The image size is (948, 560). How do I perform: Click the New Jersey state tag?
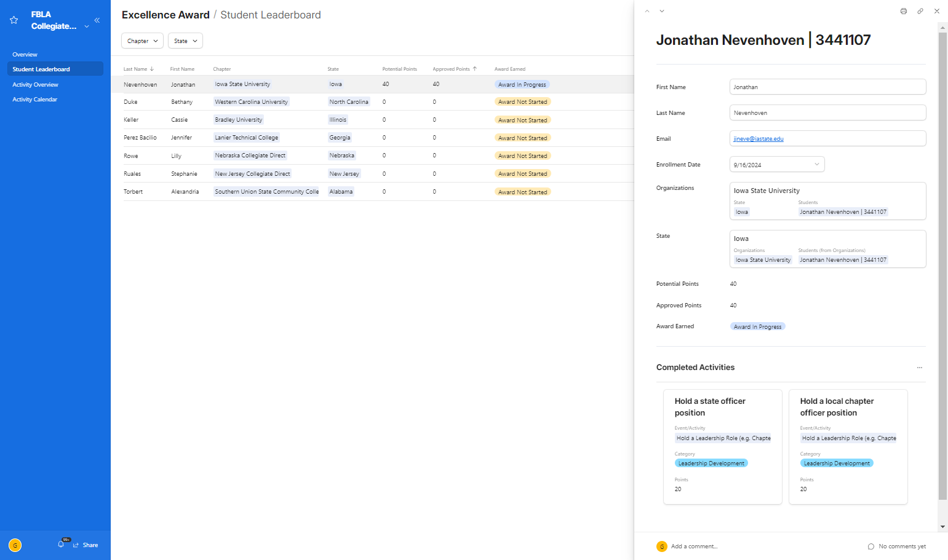344,174
